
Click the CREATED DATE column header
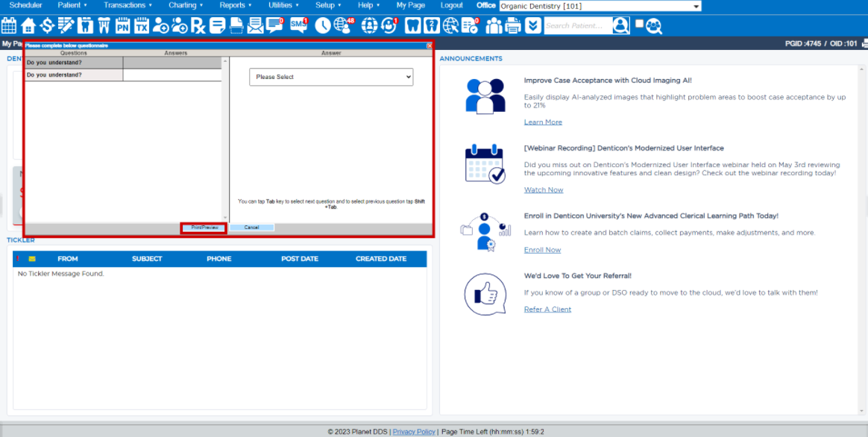point(381,259)
